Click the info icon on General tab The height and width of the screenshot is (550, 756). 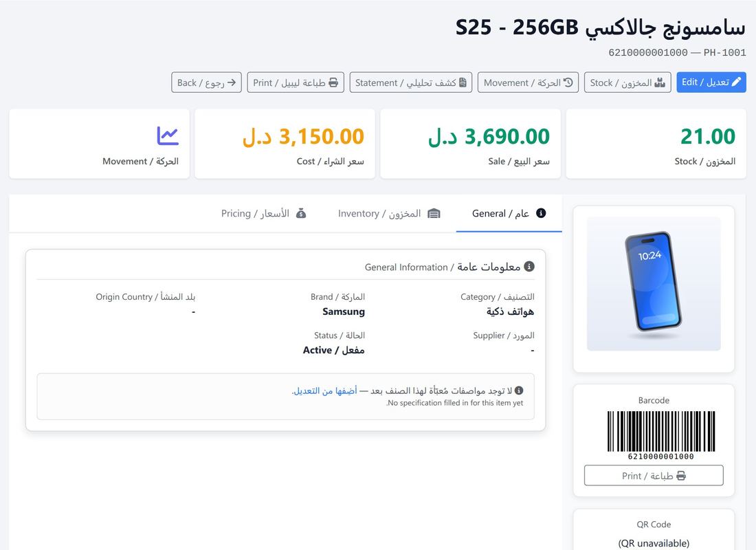point(541,213)
